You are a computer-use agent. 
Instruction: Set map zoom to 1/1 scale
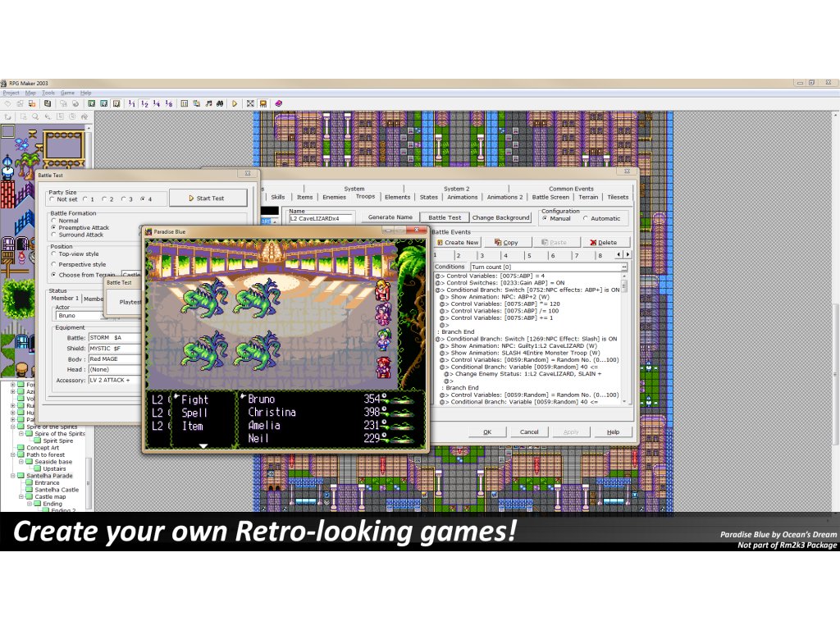(x=131, y=103)
